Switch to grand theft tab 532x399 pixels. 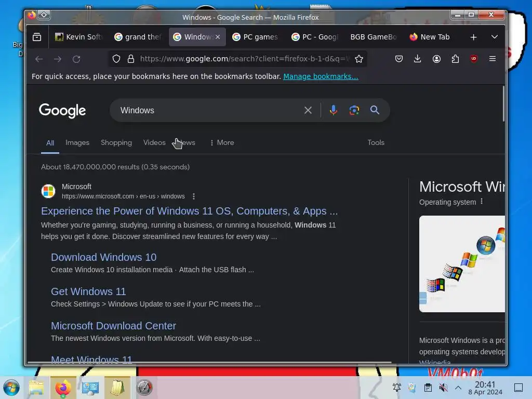(x=138, y=37)
